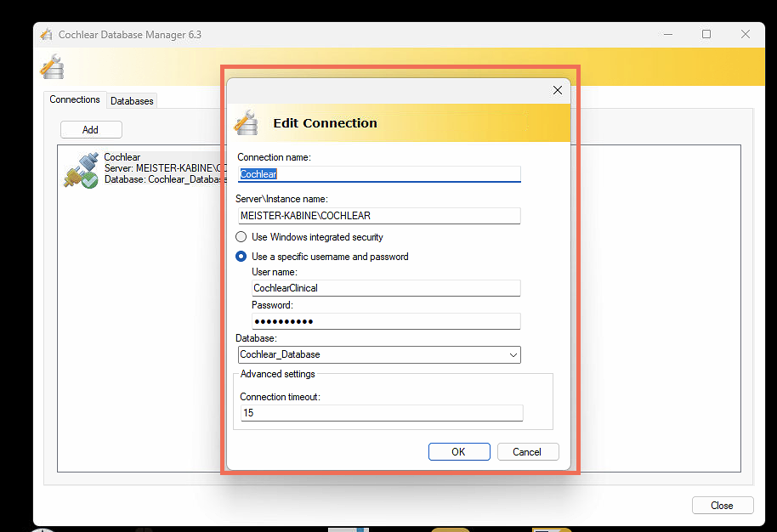The height and width of the screenshot is (532, 777).
Task: Select Use a specific username and password
Action: [242, 257]
